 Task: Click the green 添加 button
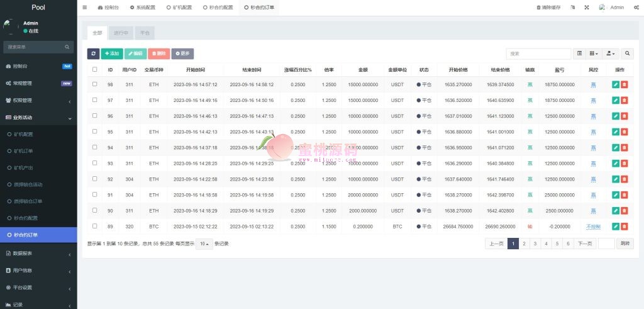point(111,54)
